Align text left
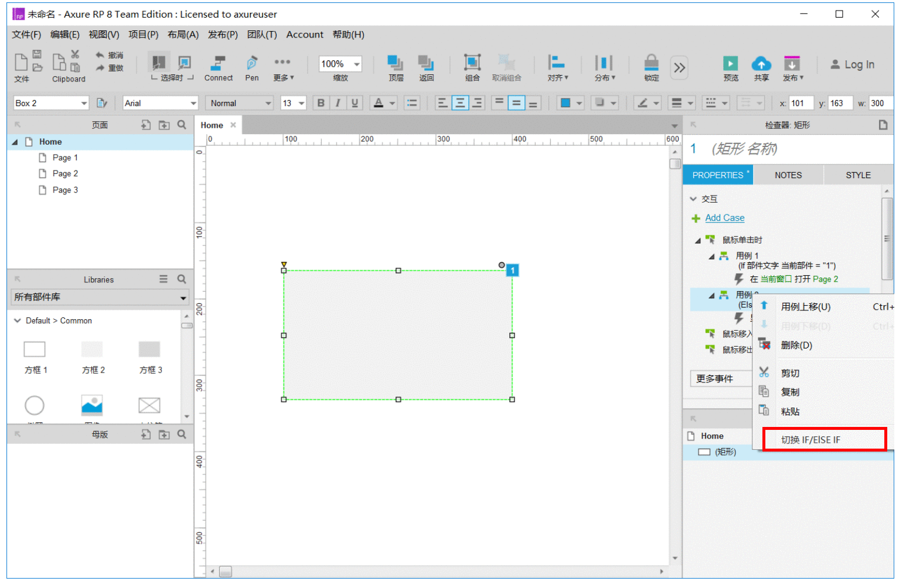This screenshot has width=906, height=588. pos(442,103)
